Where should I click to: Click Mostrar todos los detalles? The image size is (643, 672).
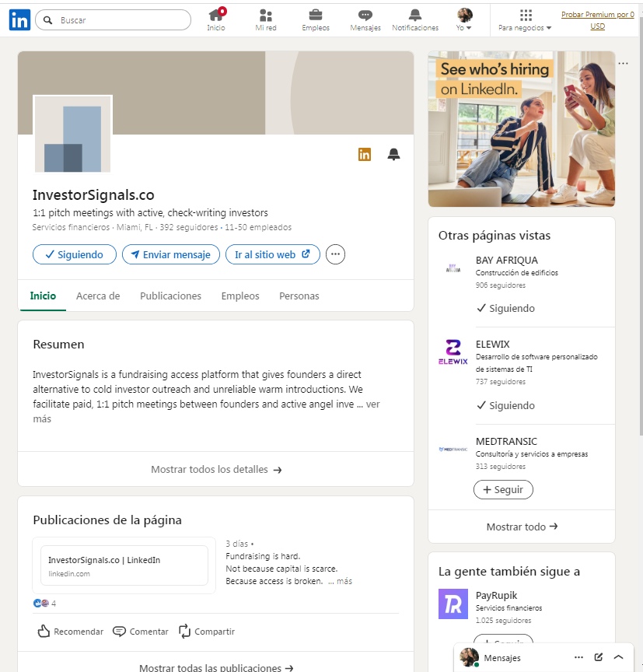point(216,470)
